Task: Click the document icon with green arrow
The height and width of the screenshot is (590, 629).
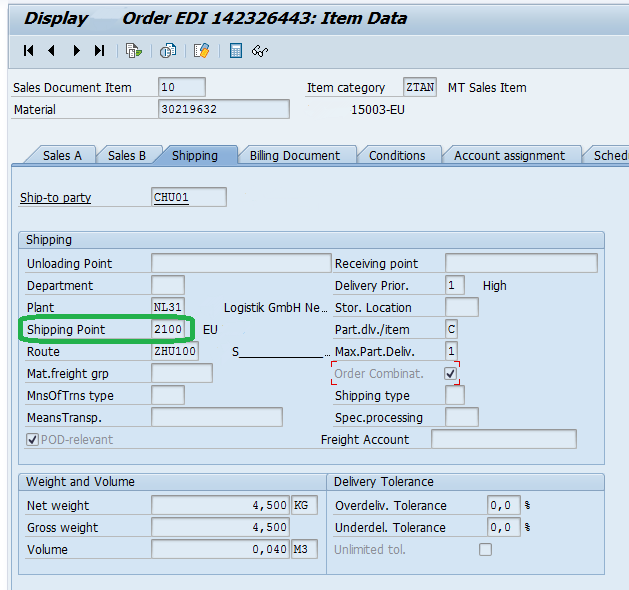Action: (134, 51)
